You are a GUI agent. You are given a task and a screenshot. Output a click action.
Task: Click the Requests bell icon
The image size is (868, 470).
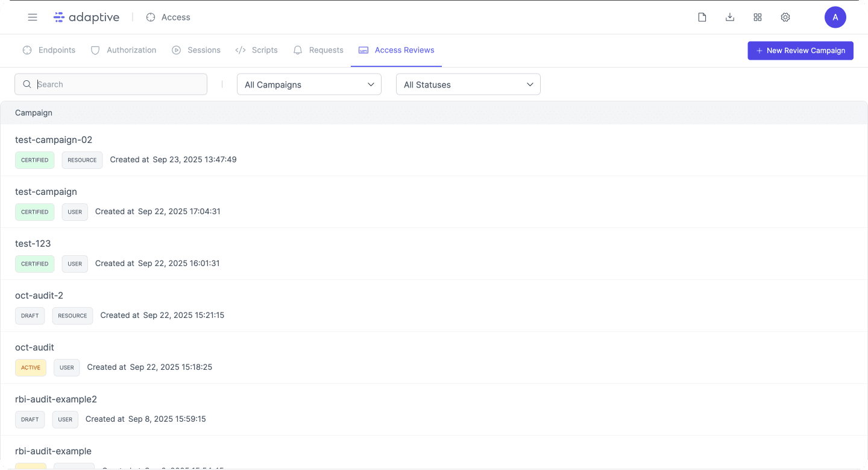click(x=298, y=50)
